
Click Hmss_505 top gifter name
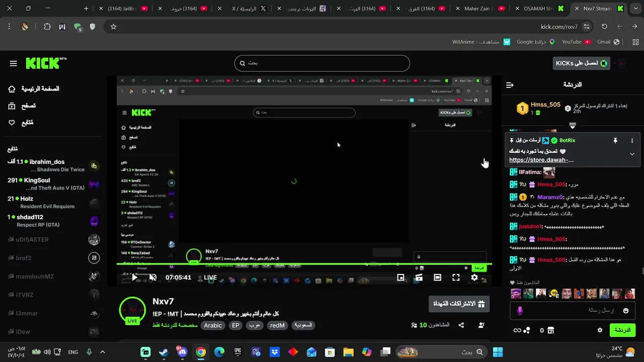(545, 105)
